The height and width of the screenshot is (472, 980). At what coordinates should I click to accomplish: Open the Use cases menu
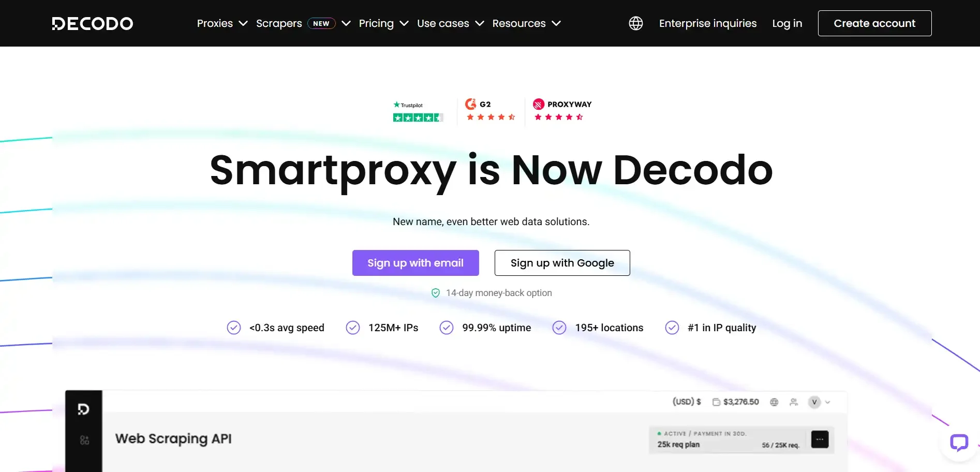pos(443,23)
